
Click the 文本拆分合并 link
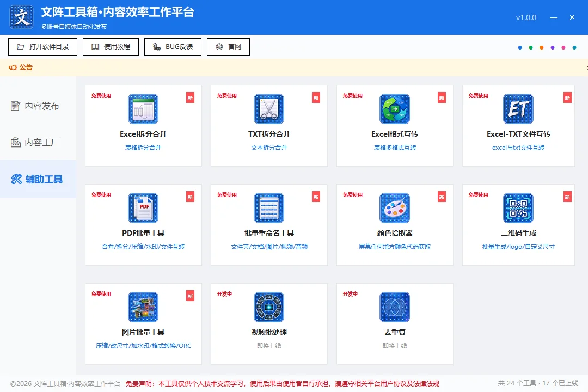coord(269,148)
